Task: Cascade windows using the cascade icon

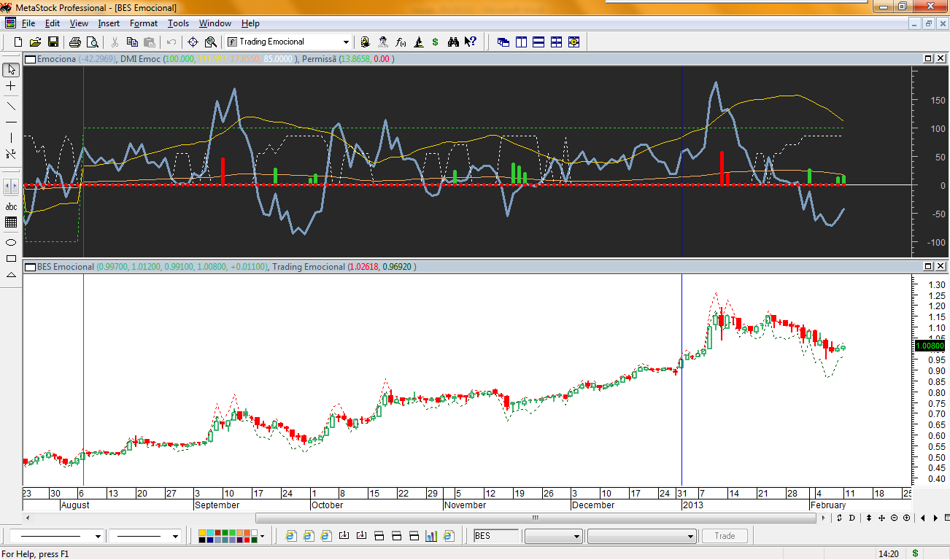Action: 503,42
